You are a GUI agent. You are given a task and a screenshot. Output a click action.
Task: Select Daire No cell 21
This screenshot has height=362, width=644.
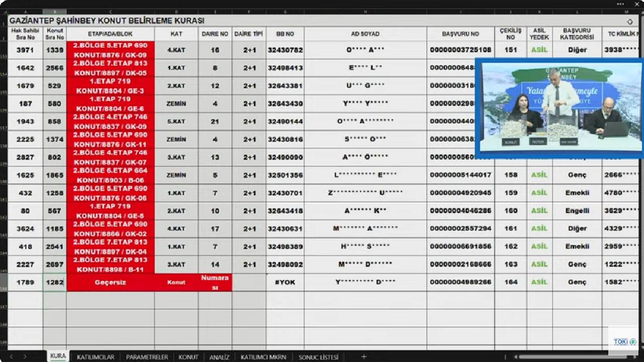pos(215,121)
